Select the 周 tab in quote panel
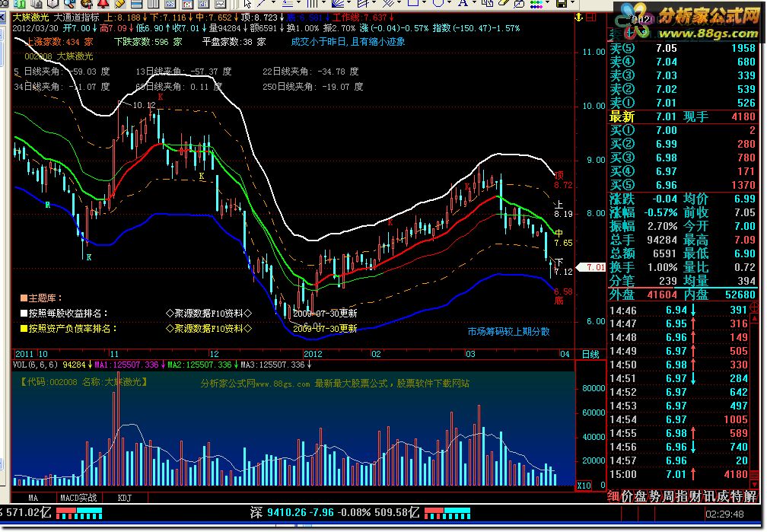The width and height of the screenshot is (767, 532). (668, 496)
